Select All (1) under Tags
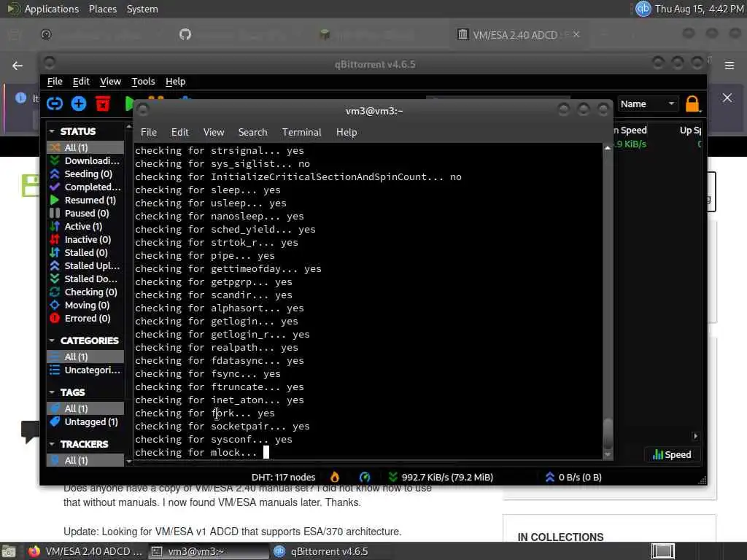This screenshot has height=560, width=747. (85, 408)
